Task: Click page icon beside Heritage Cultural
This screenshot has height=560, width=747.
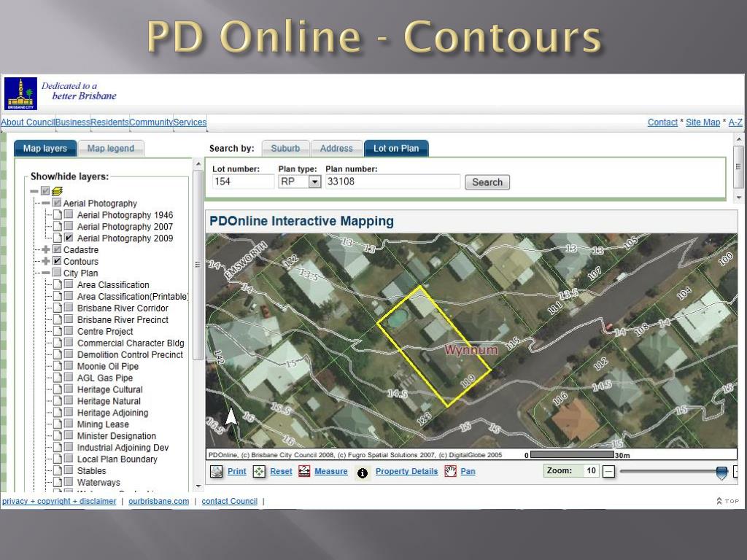Action: tap(58, 389)
